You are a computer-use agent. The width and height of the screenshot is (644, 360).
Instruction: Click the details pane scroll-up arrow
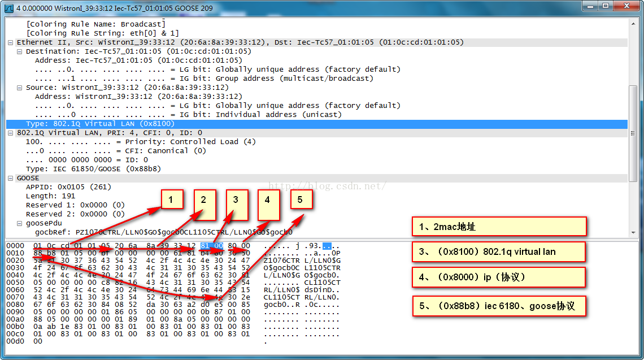pos(633,24)
